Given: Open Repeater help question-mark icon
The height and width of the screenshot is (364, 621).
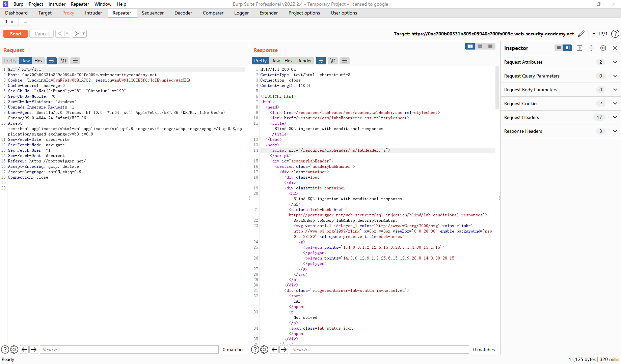Looking at the screenshot, I should pos(615,34).
